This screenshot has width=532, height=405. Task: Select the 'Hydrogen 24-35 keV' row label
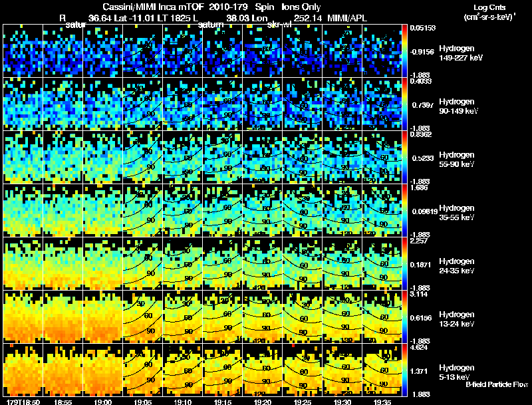point(457,266)
